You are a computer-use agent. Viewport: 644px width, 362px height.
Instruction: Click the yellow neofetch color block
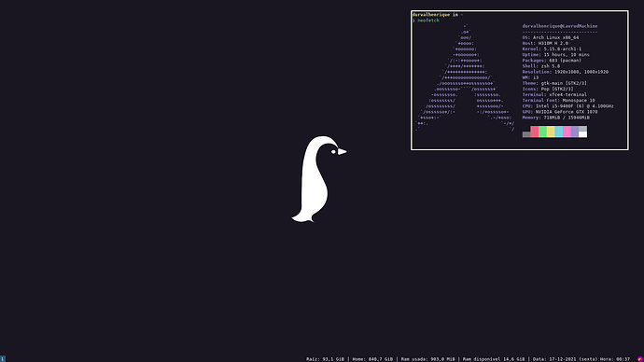tap(551, 132)
